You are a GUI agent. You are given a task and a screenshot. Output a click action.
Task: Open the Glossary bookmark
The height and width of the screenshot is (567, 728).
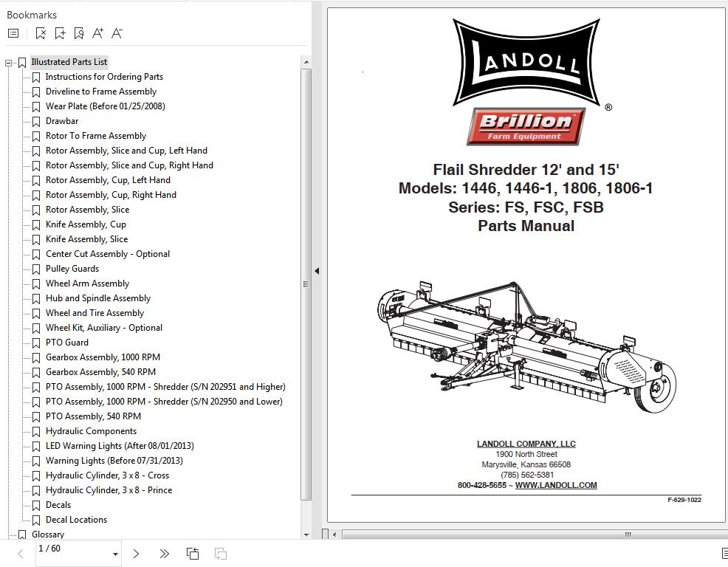[48, 535]
